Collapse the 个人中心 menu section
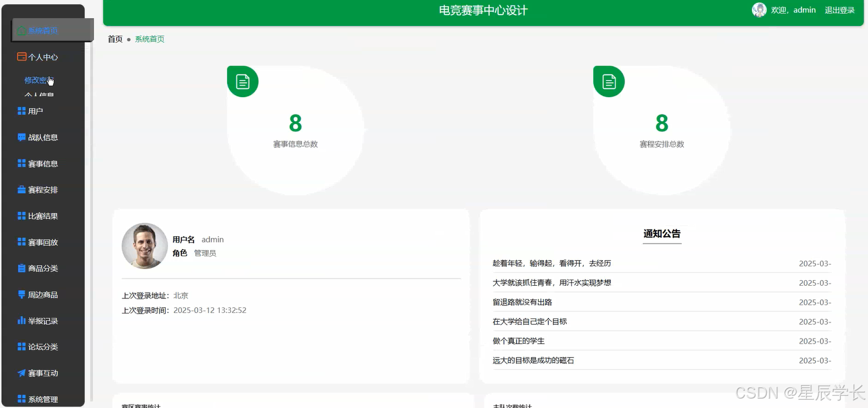This screenshot has height=408, width=868. coord(37,56)
